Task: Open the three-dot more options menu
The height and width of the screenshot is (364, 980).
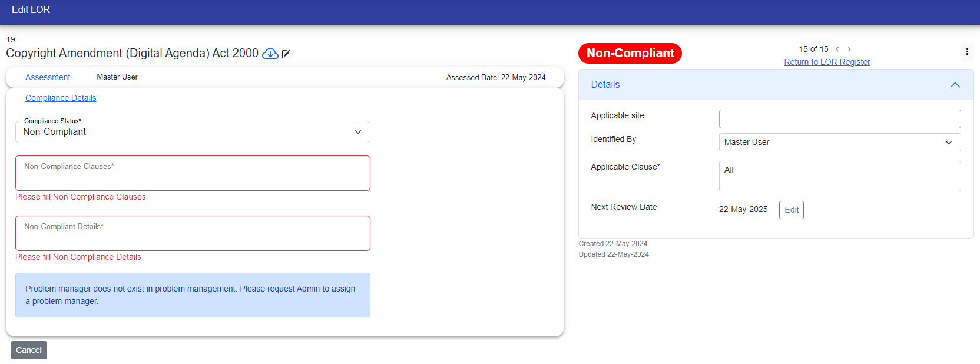Action: point(967,52)
